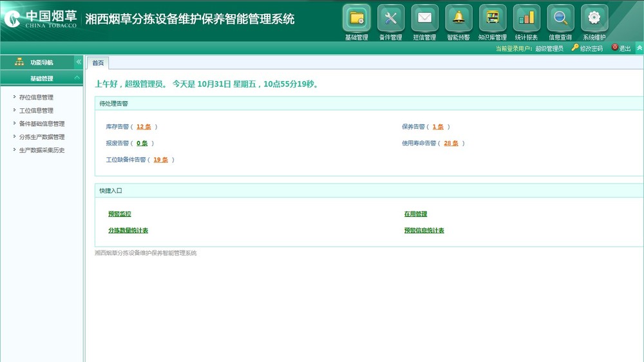Go to 在用管理 shortcut
Image resolution: width=644 pixels, height=362 pixels.
coord(415,214)
